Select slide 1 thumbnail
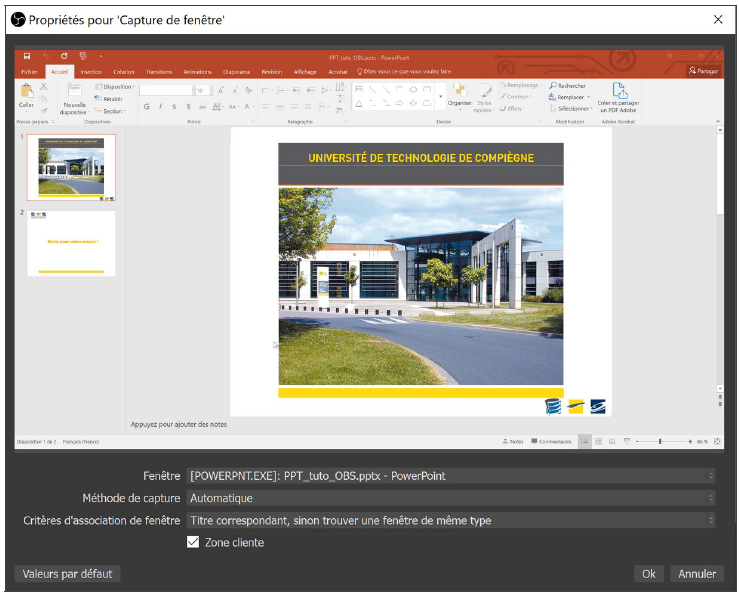 71,167
